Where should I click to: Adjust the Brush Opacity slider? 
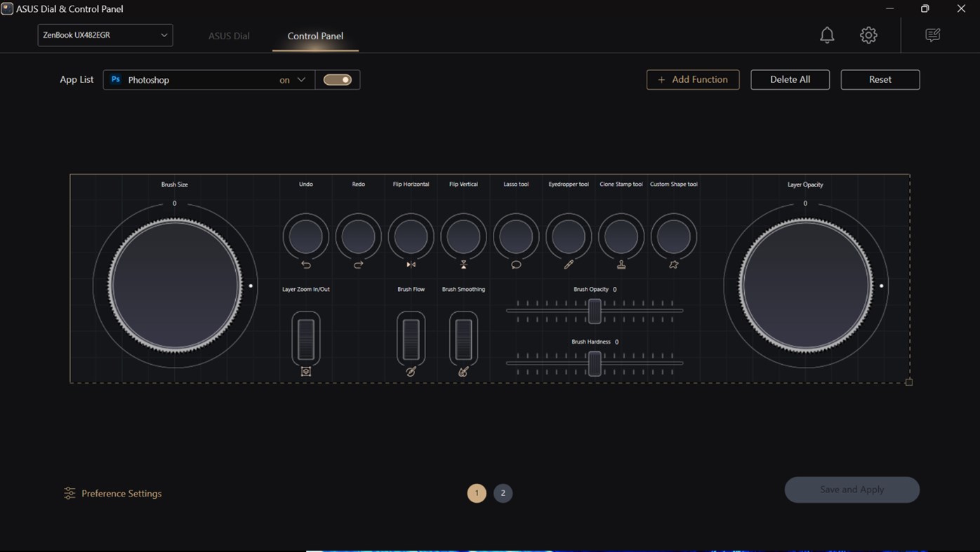(594, 311)
